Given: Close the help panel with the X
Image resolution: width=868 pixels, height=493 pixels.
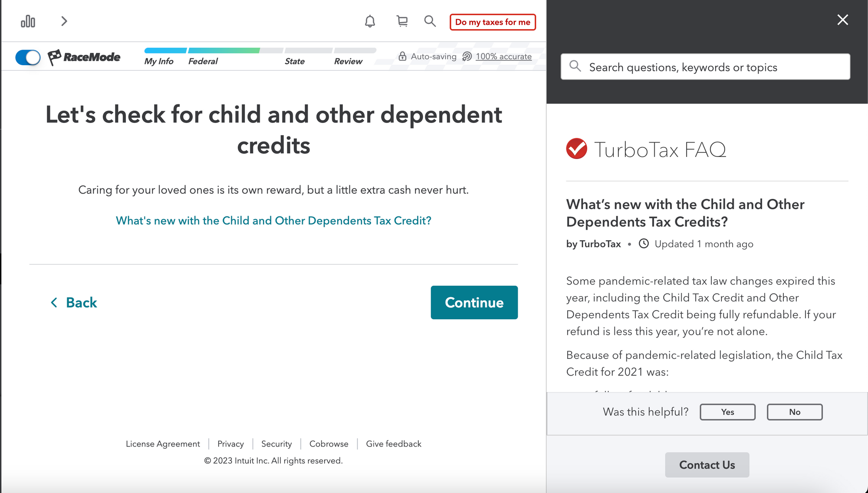Looking at the screenshot, I should tap(842, 20).
